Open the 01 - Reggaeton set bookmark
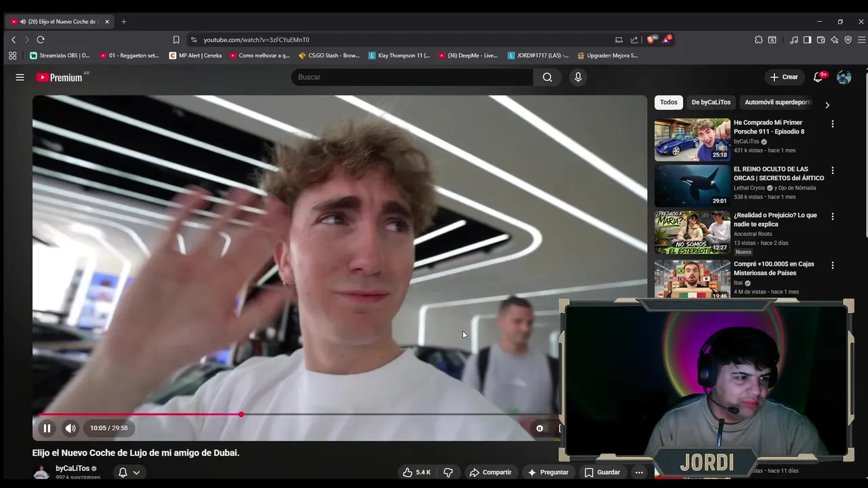The width and height of the screenshot is (868, 488). point(129,56)
